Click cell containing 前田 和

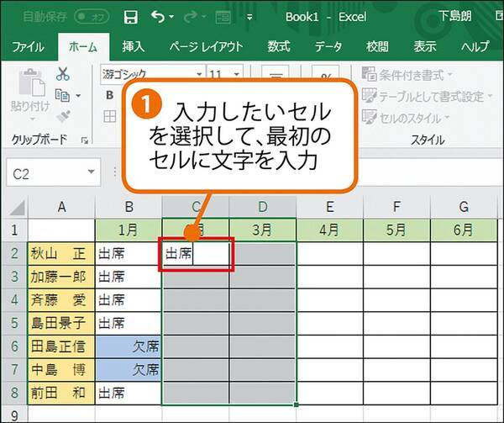(61, 392)
